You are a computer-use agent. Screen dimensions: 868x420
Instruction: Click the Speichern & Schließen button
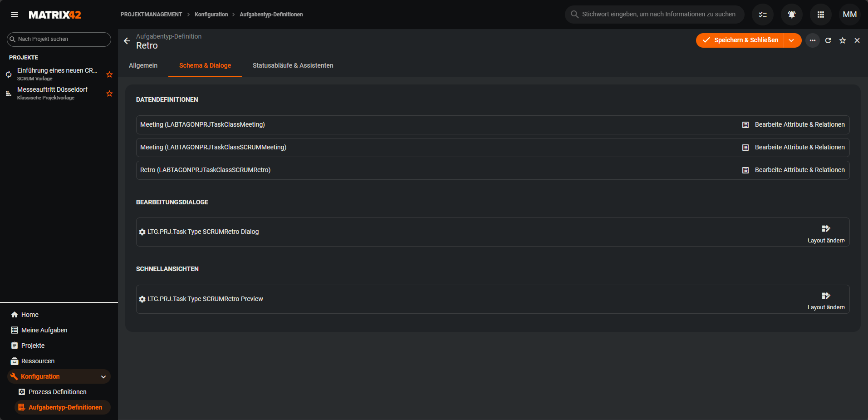pyautogui.click(x=740, y=40)
